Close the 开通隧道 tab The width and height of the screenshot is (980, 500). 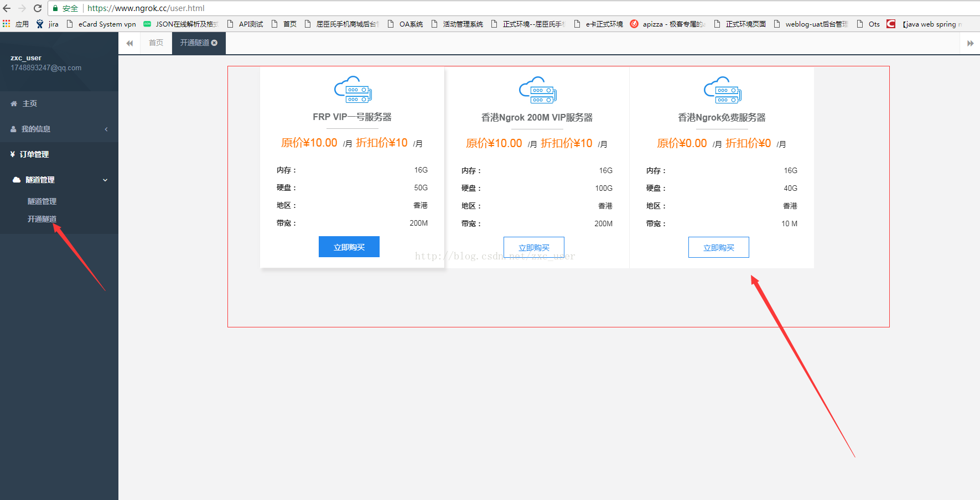(215, 43)
